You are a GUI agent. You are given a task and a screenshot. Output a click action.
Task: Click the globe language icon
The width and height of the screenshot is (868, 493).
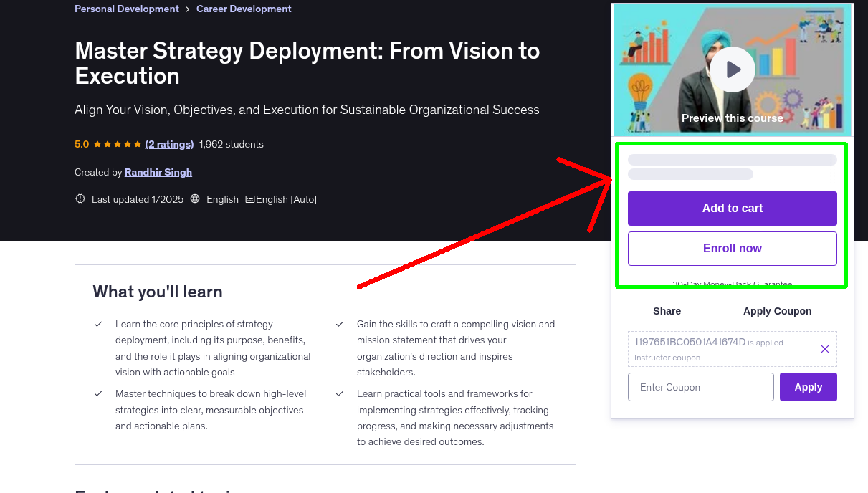(x=195, y=199)
